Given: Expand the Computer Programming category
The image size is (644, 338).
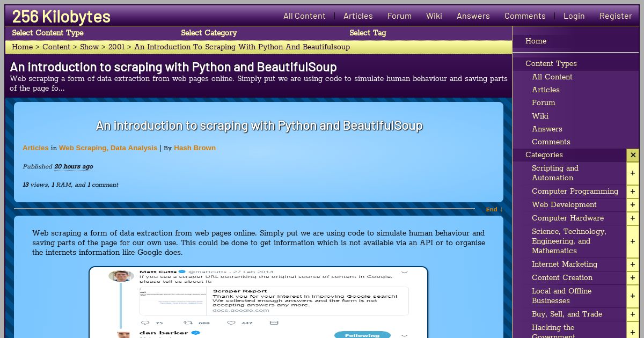Looking at the screenshot, I should (633, 192).
